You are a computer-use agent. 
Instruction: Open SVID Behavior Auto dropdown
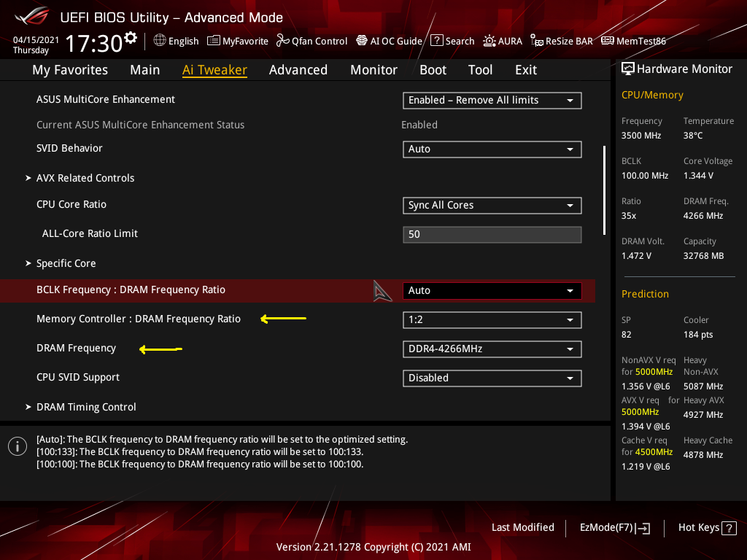(492, 149)
